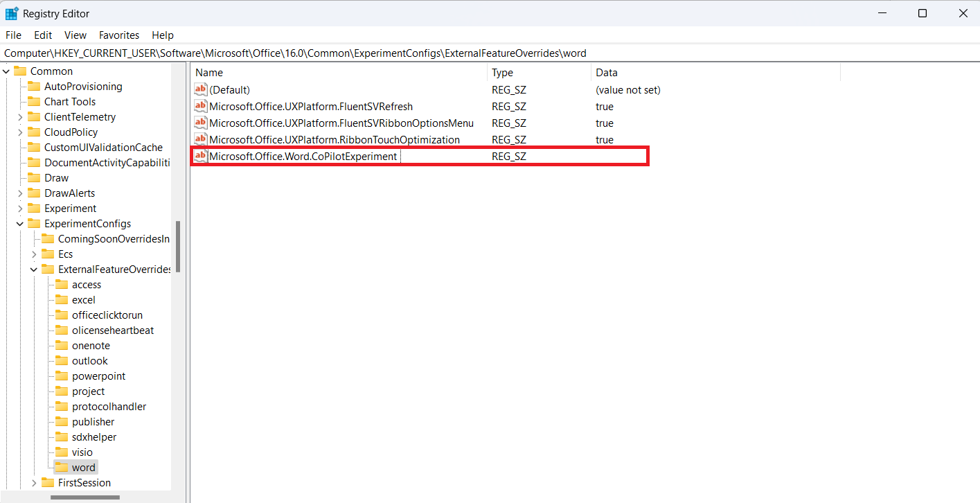Select the powerpoint key

click(x=98, y=376)
